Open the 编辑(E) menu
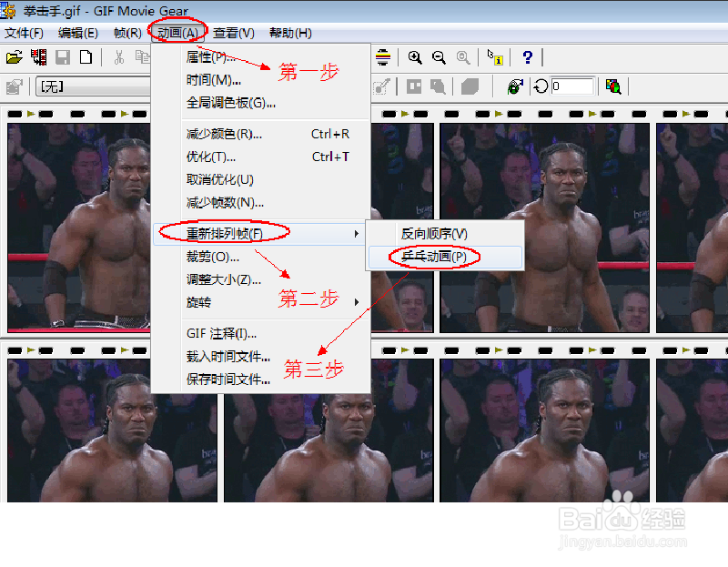The height and width of the screenshot is (567, 728). (x=78, y=33)
